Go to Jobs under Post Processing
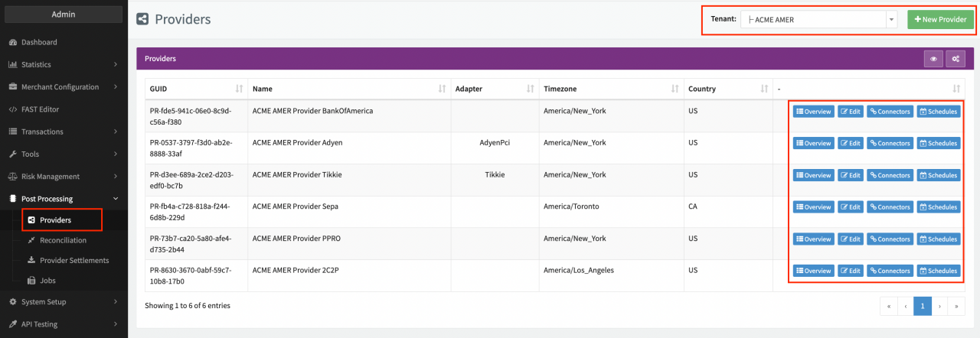This screenshot has width=980, height=338. [47, 281]
